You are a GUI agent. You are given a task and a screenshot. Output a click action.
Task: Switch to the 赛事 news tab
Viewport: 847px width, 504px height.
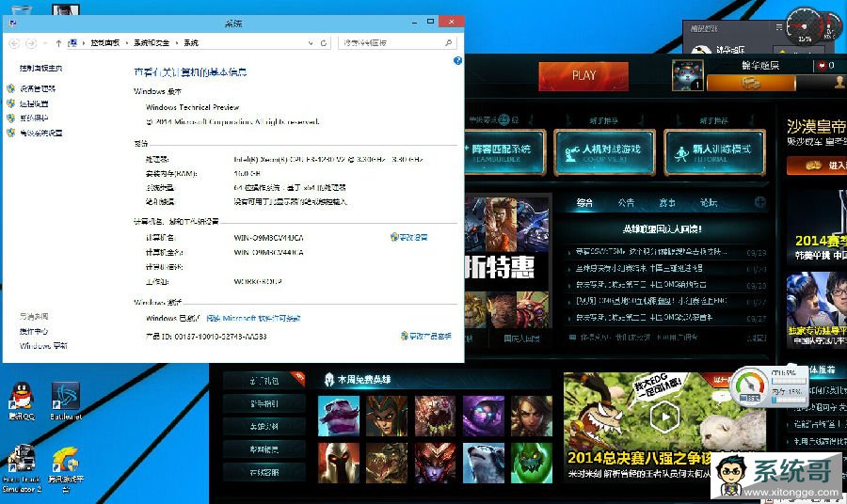pyautogui.click(x=667, y=203)
